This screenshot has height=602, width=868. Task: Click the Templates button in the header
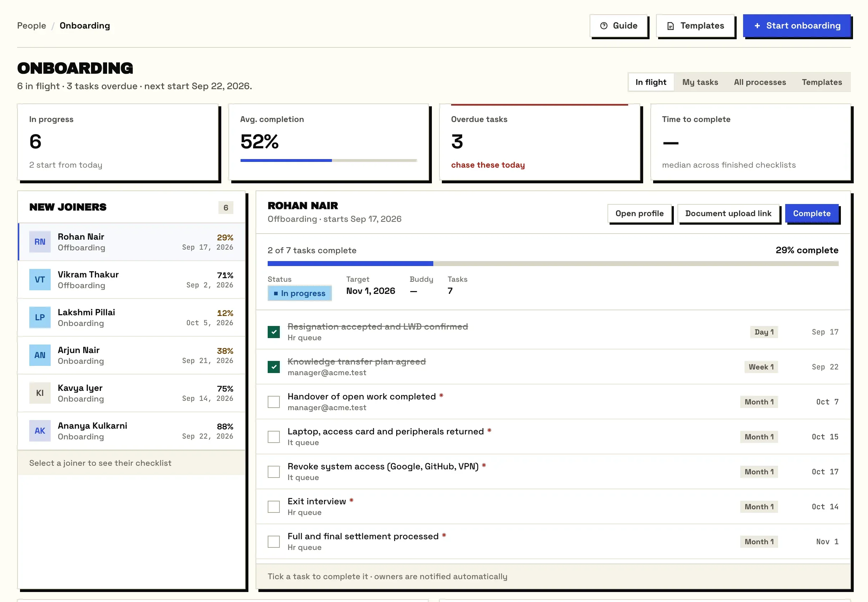click(x=696, y=26)
